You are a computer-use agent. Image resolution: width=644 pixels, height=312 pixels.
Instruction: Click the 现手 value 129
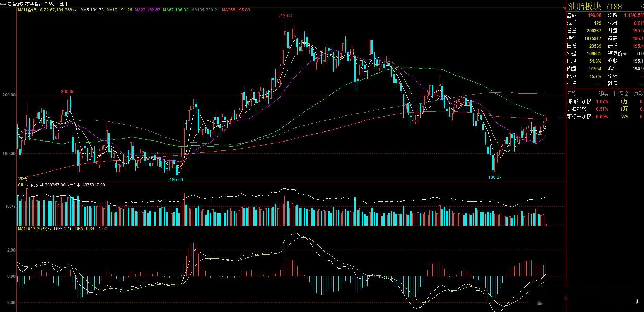pyautogui.click(x=597, y=23)
